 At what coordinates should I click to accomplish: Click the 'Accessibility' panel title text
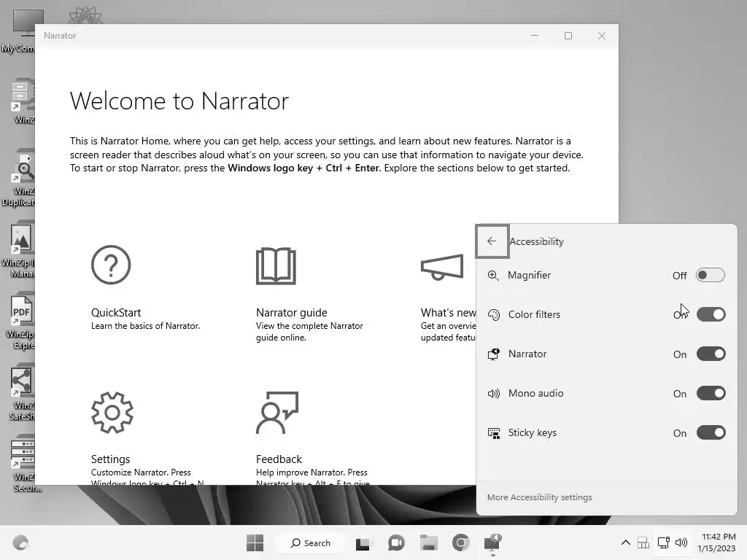[x=536, y=241]
